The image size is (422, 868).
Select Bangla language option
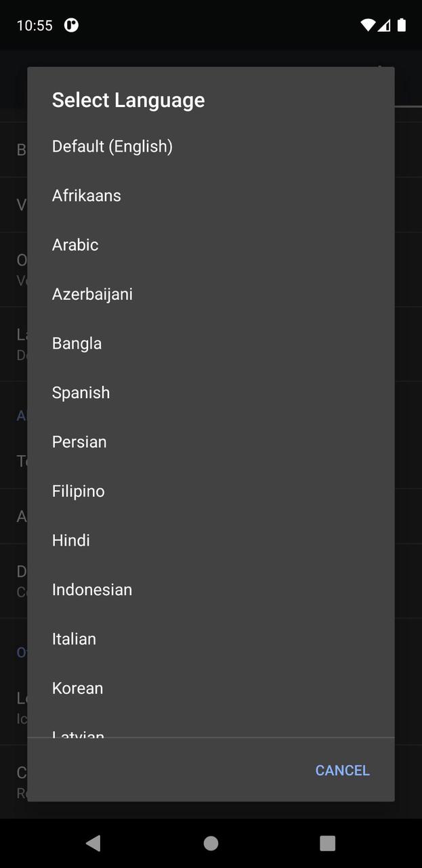coord(77,343)
